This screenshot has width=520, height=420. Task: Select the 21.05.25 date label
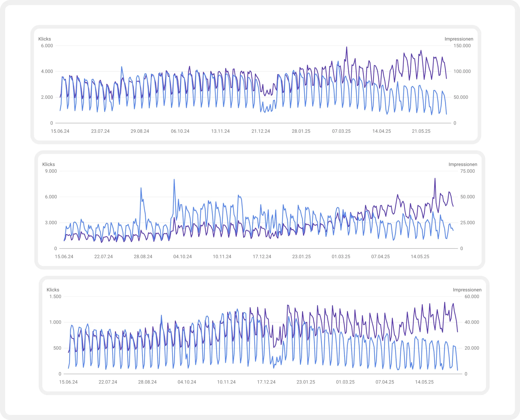point(421,131)
